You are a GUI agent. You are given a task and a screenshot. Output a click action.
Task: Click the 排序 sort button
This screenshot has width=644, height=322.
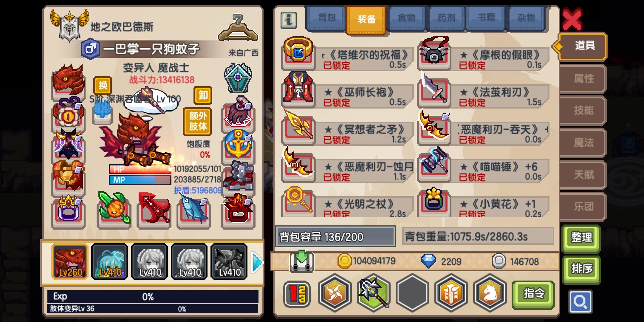pos(581,269)
